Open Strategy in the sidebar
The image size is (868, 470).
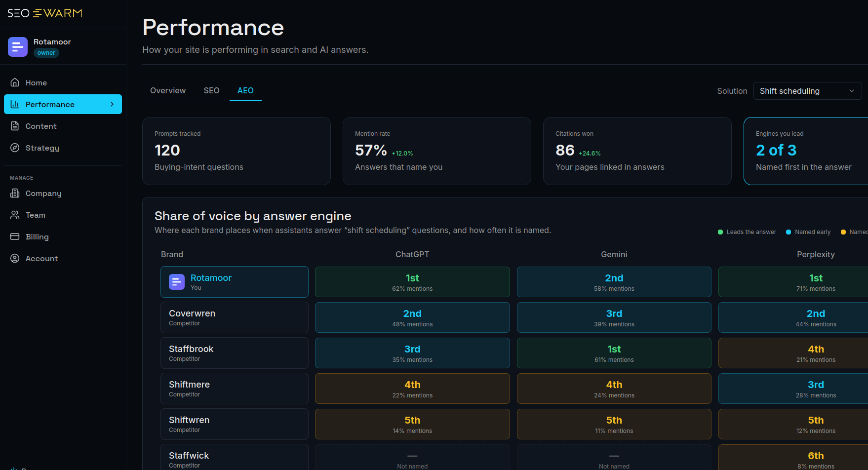pyautogui.click(x=63, y=148)
